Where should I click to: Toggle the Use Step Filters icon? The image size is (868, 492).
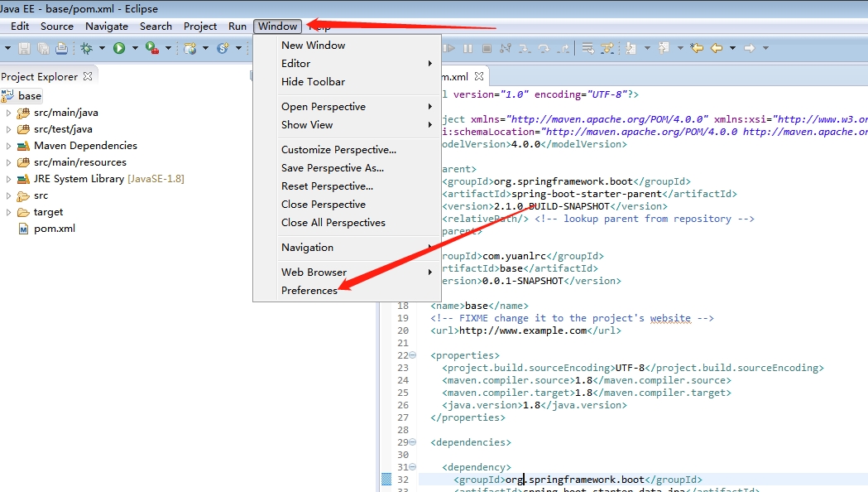[607, 48]
